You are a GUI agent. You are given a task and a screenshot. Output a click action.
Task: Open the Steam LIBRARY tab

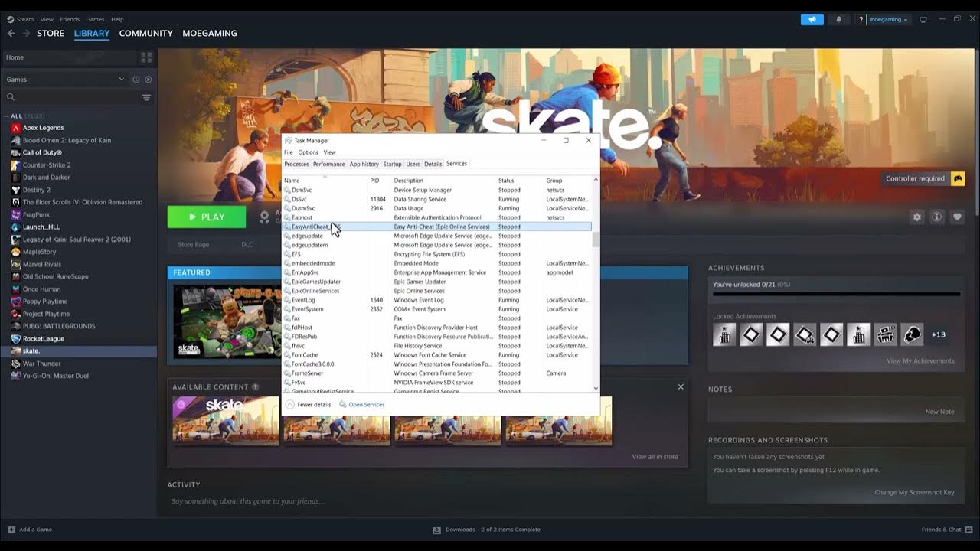click(92, 34)
